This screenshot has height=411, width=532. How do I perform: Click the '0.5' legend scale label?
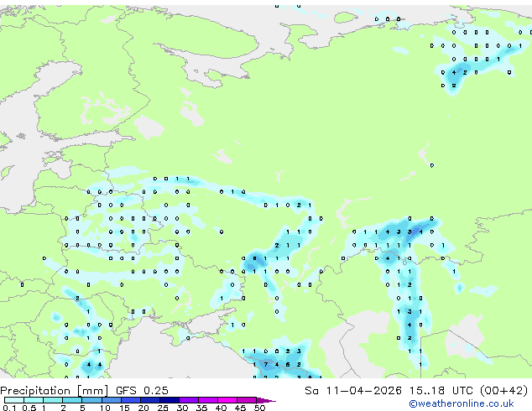(x=29, y=408)
